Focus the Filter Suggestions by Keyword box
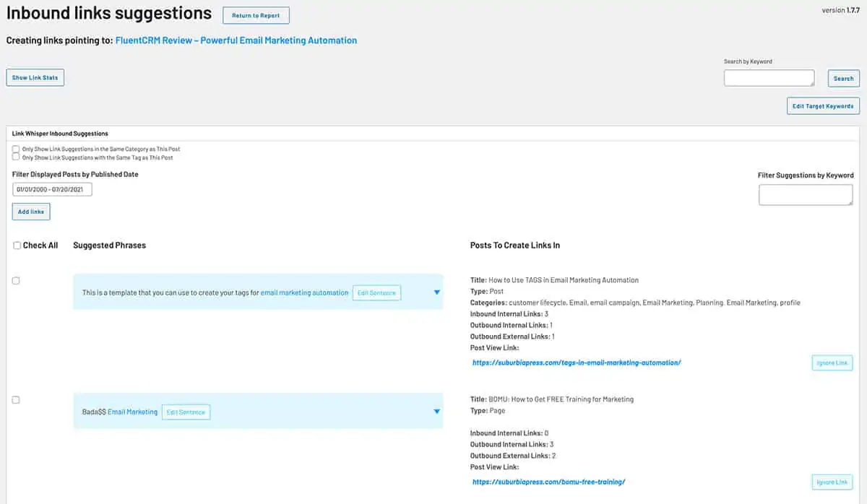867x504 pixels. (806, 194)
